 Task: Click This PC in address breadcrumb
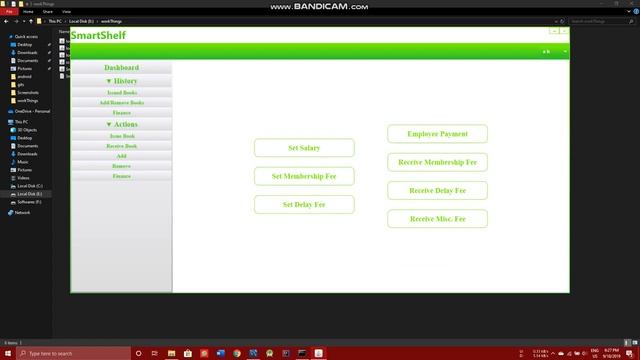[x=55, y=21]
